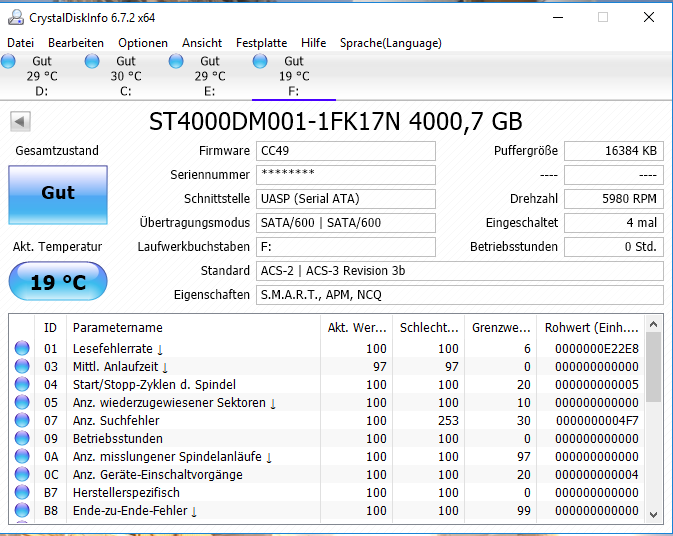This screenshot has width=673, height=536.
Task: Click the Laufwerkbuchstaben field F:
Action: tap(346, 247)
